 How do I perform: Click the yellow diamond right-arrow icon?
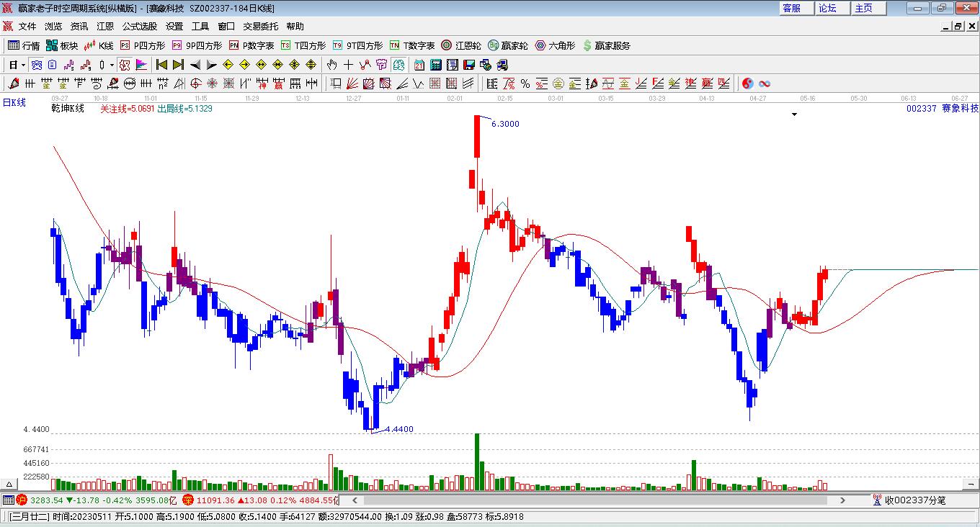[x=245, y=65]
